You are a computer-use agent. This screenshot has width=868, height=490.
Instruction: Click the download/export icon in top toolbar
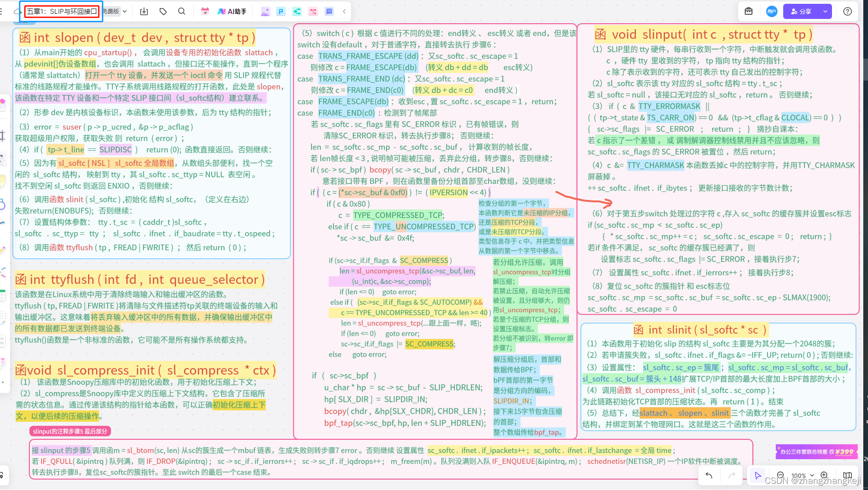(x=144, y=11)
